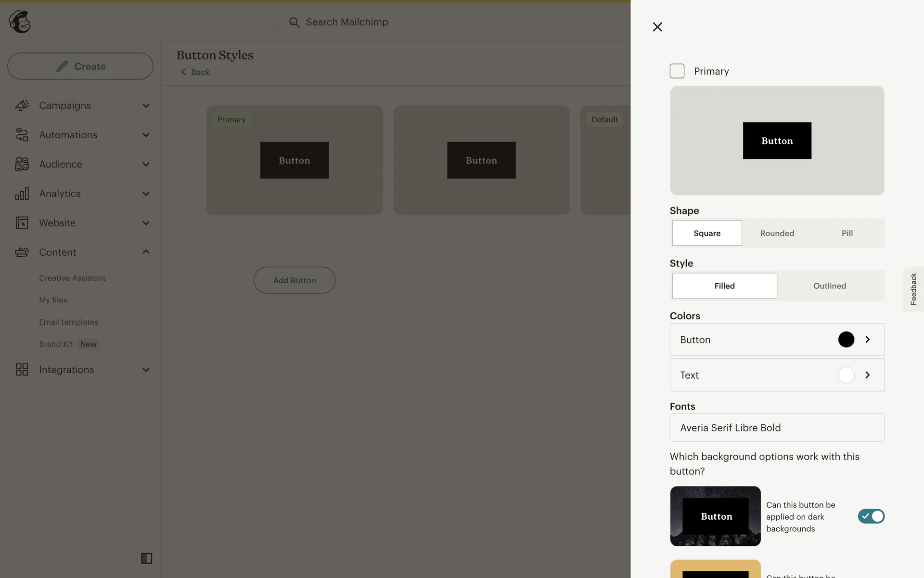Image resolution: width=924 pixels, height=578 pixels.
Task: Disable the dark backgrounds toggle
Action: point(871,516)
